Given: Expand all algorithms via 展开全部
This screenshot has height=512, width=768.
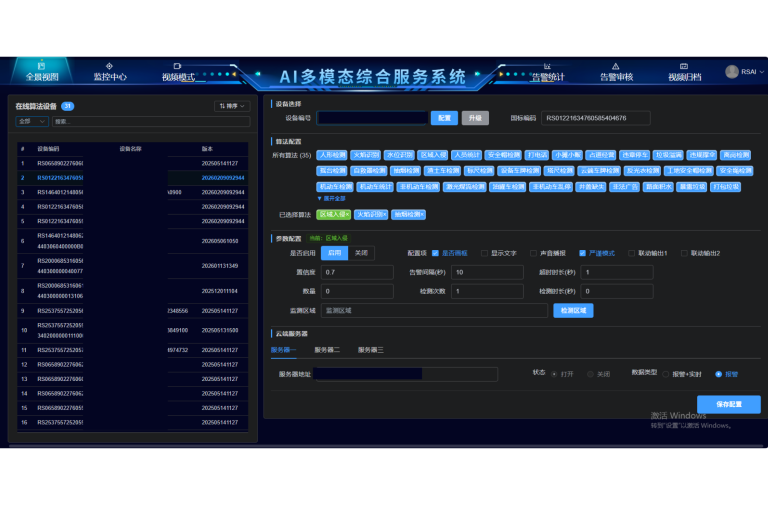Looking at the screenshot, I should 332,198.
